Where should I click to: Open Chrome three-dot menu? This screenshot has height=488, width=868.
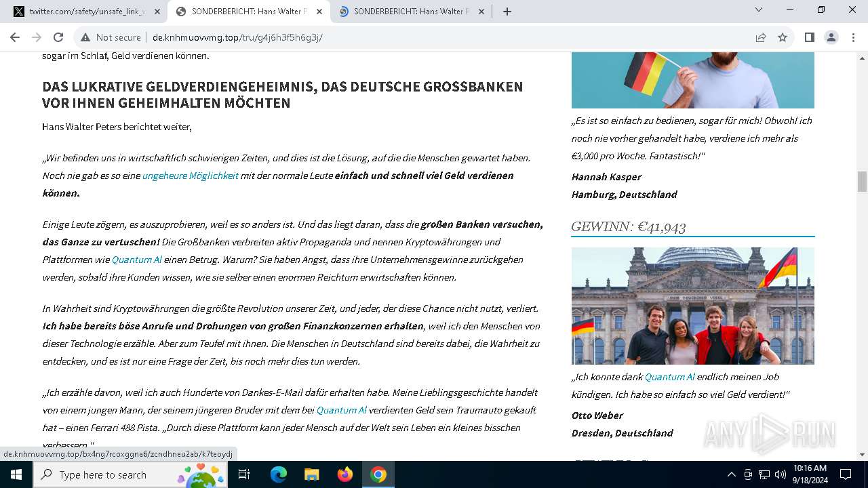[x=853, y=37]
